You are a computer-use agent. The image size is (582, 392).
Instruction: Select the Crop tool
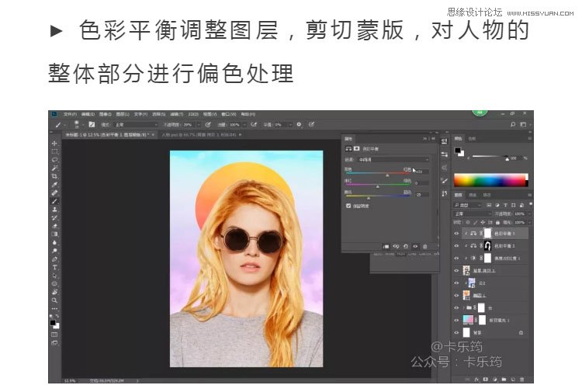click(54, 176)
